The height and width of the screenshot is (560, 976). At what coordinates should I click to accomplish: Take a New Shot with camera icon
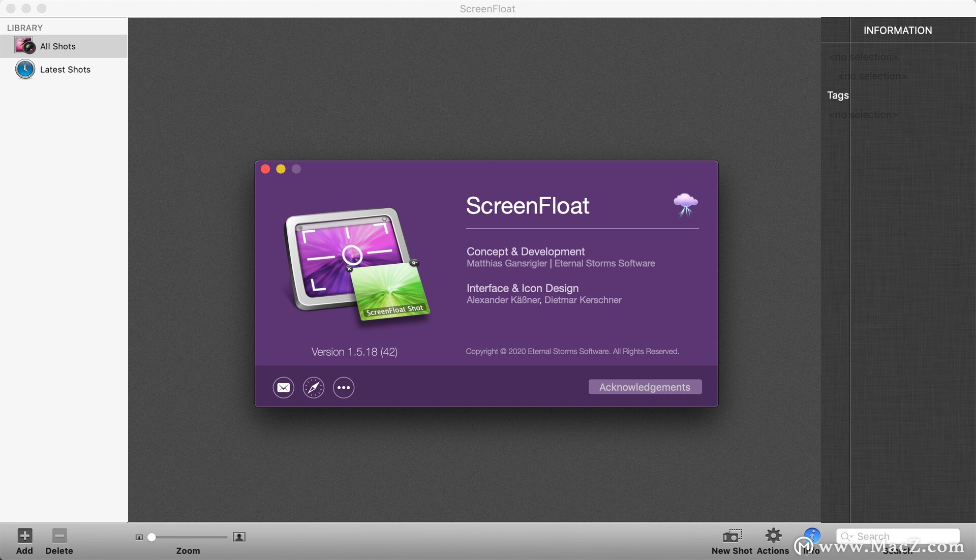point(732,536)
